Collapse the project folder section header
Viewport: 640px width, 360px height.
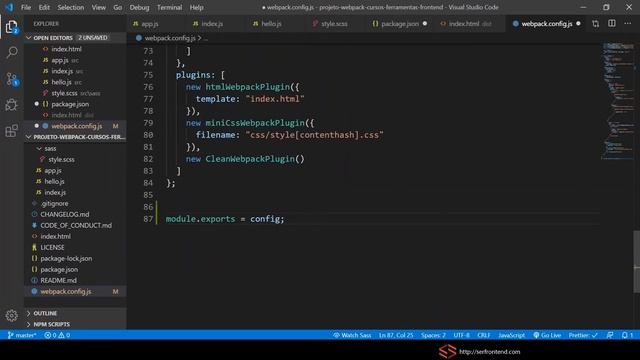point(75,137)
